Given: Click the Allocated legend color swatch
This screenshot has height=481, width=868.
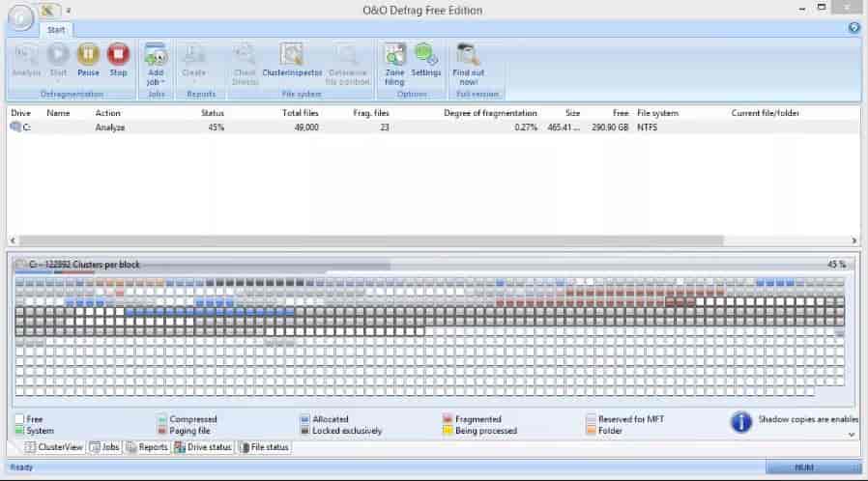Looking at the screenshot, I should pyautogui.click(x=305, y=419).
